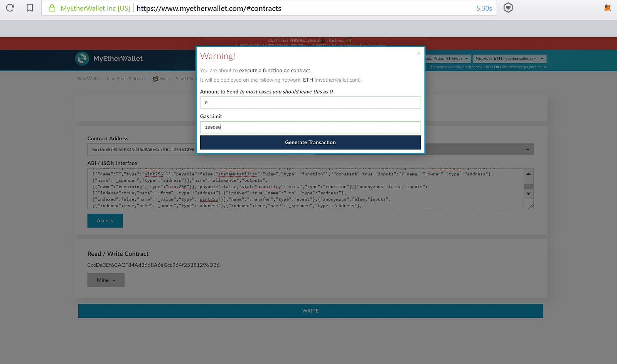Open the Mine function dropdown
Viewport: 617px width, 364px height.
click(106, 280)
